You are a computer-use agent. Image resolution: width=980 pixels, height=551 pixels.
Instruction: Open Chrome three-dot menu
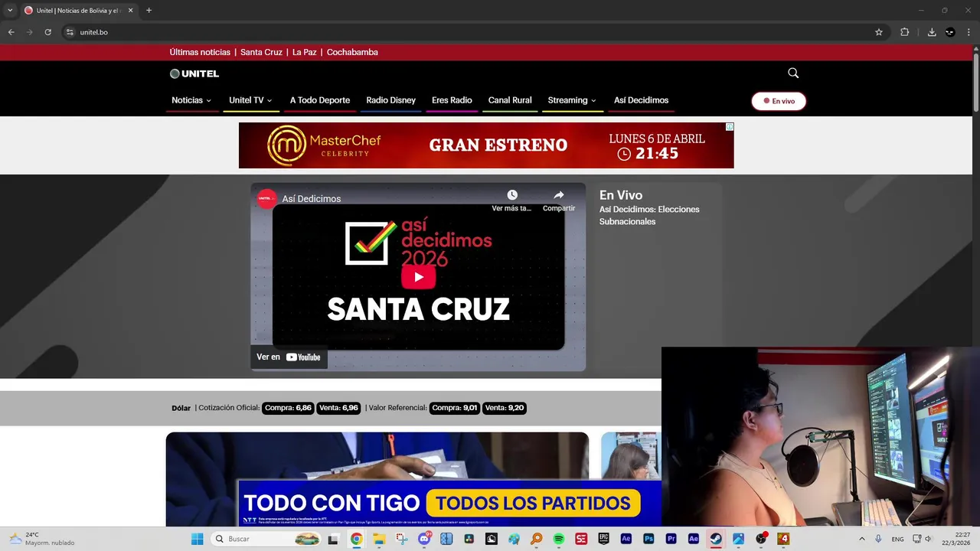969,32
